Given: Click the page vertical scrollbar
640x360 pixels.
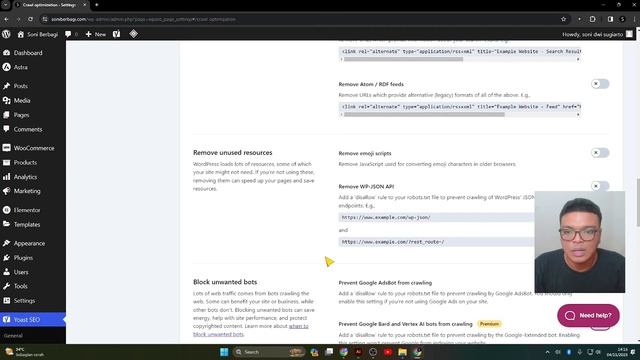Looking at the screenshot, I should pos(638,202).
